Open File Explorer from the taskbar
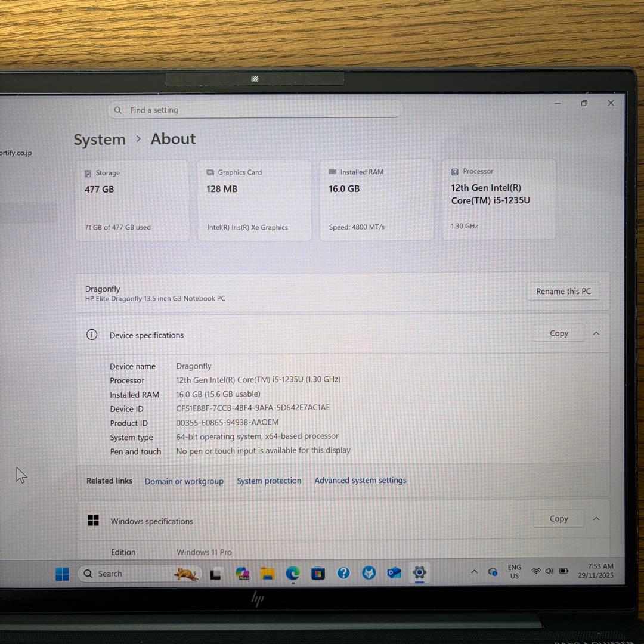644x644 pixels. pos(266,573)
